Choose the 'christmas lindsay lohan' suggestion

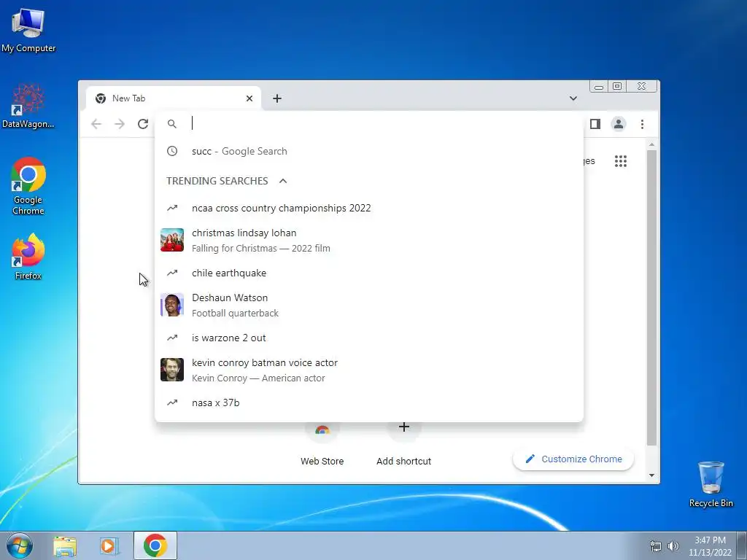pos(368,240)
